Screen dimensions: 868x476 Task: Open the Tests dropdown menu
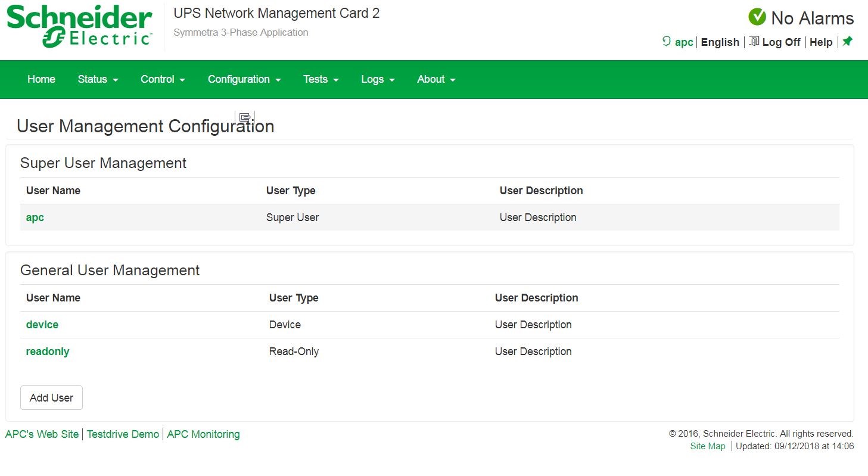coord(321,79)
